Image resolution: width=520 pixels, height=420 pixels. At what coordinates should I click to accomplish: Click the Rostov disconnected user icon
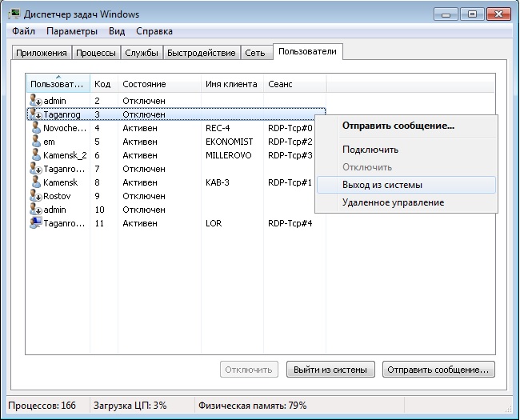tap(35, 196)
